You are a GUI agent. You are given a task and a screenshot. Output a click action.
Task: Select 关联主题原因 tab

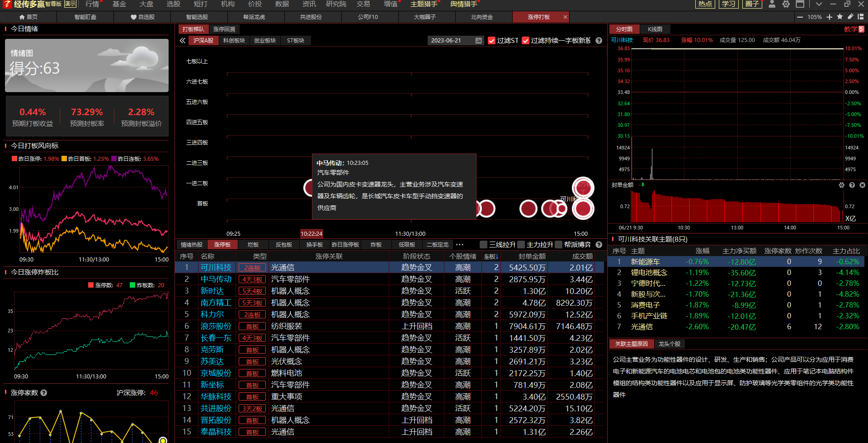pyautogui.click(x=632, y=344)
